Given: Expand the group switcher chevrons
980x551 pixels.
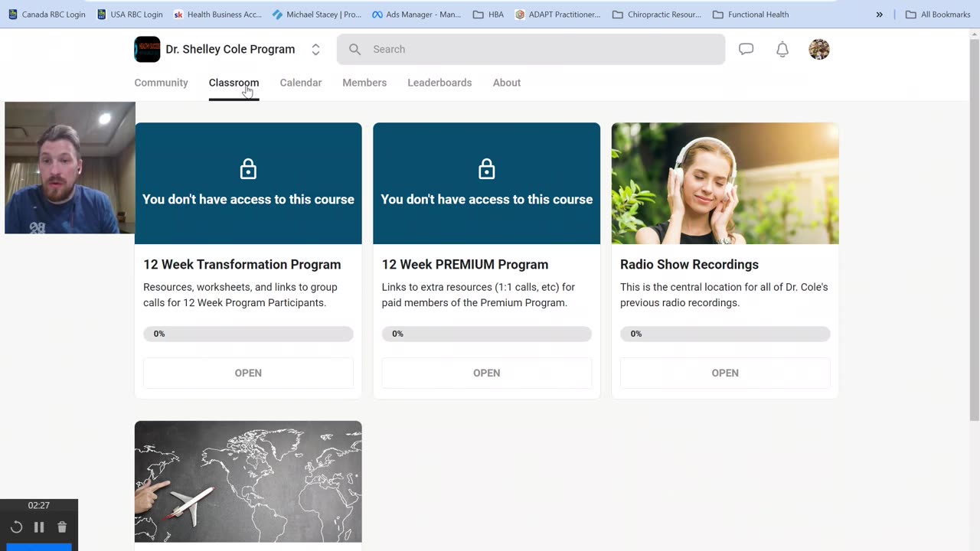Looking at the screenshot, I should point(315,49).
